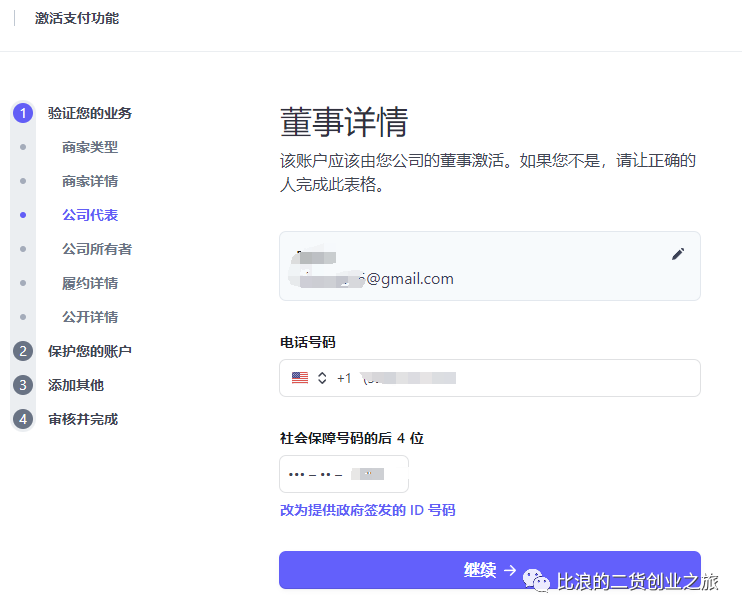The height and width of the screenshot is (614, 742).
Task: Open 履约详情 sidebar item
Action: (x=90, y=283)
